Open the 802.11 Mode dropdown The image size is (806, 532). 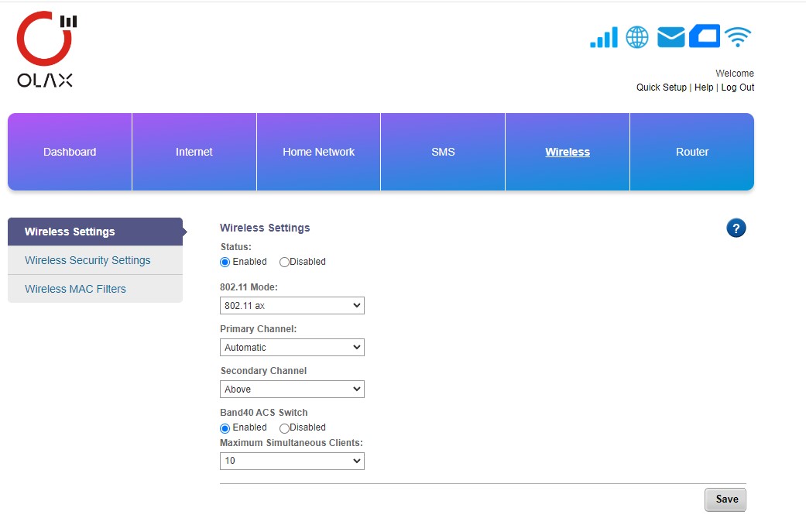pyautogui.click(x=292, y=306)
